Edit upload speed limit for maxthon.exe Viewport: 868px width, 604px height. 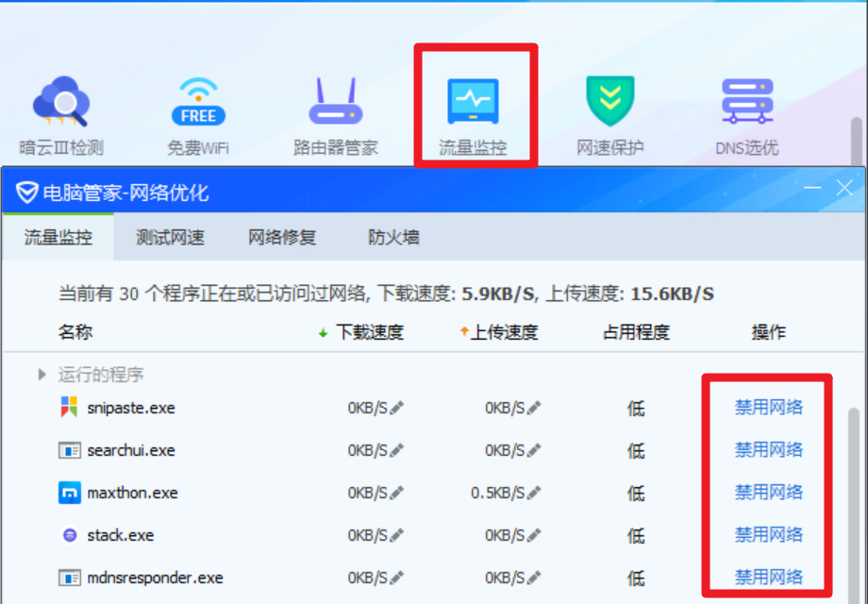534,493
